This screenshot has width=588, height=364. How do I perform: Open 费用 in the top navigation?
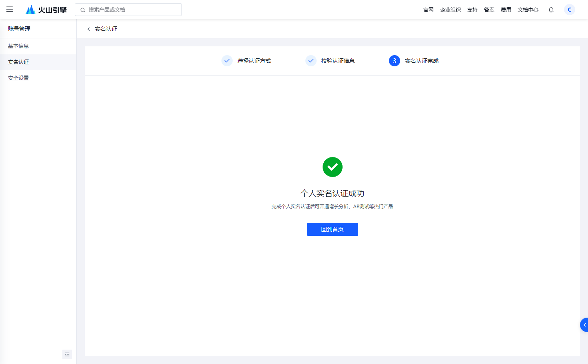[506, 10]
